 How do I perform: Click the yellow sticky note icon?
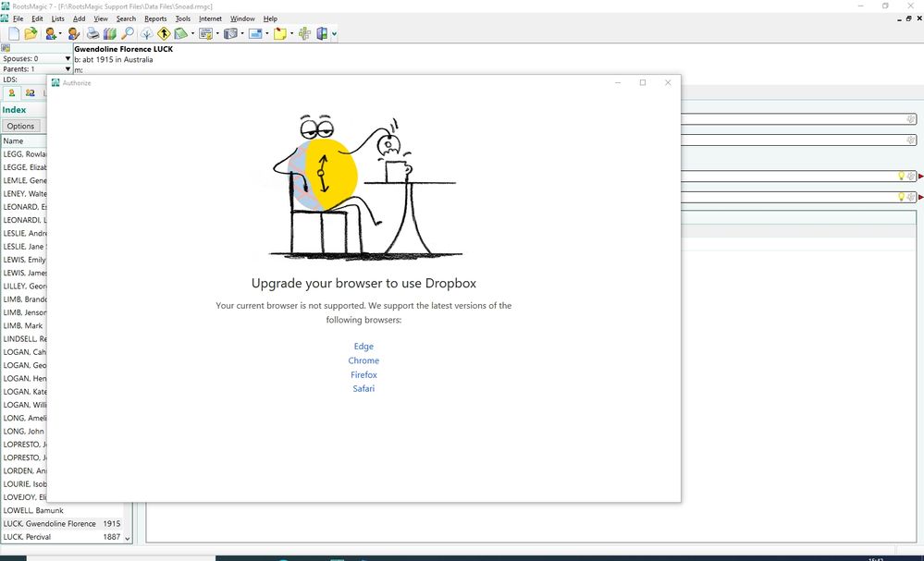[280, 33]
